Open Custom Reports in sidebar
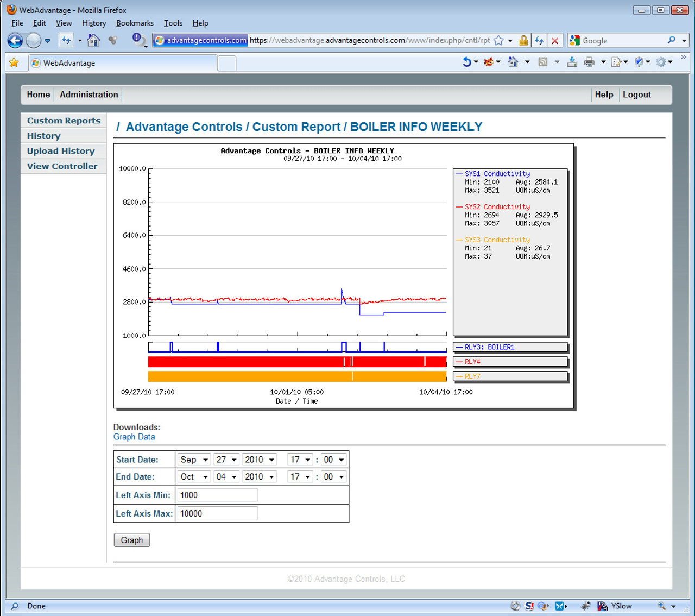The height and width of the screenshot is (616, 695). click(x=64, y=121)
